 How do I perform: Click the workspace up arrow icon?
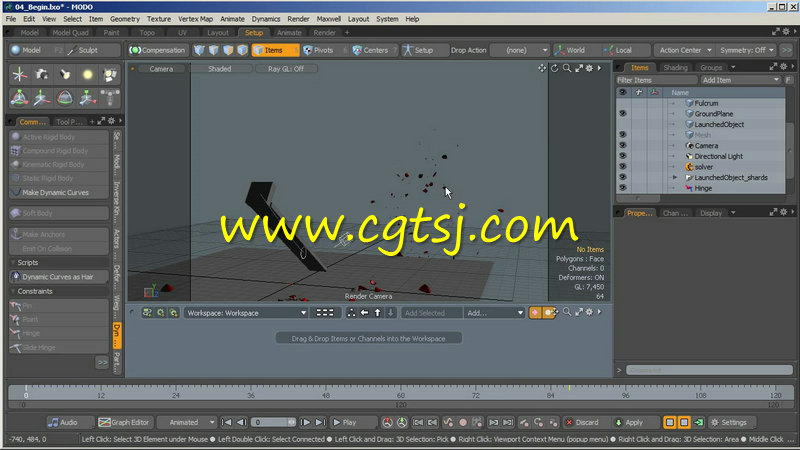click(378, 313)
